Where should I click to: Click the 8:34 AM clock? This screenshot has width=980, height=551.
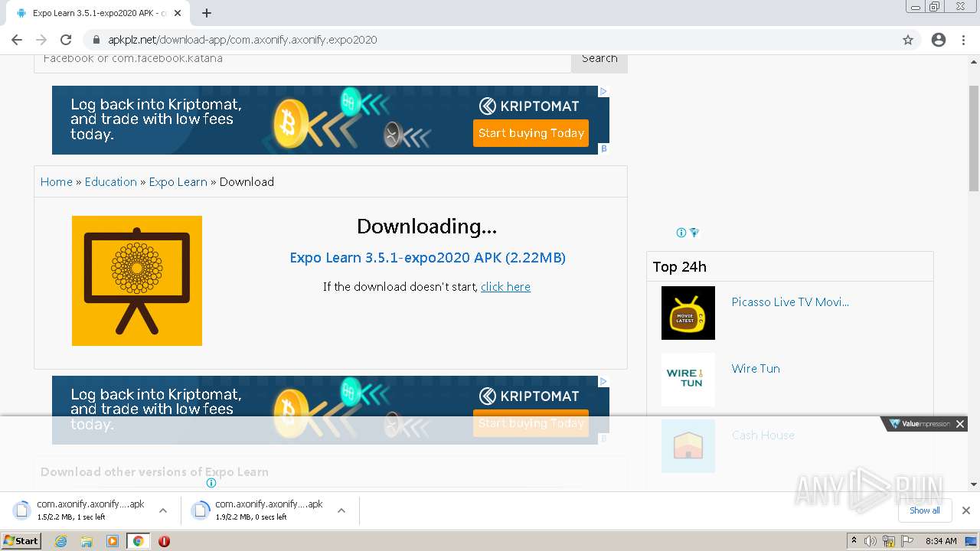(941, 541)
